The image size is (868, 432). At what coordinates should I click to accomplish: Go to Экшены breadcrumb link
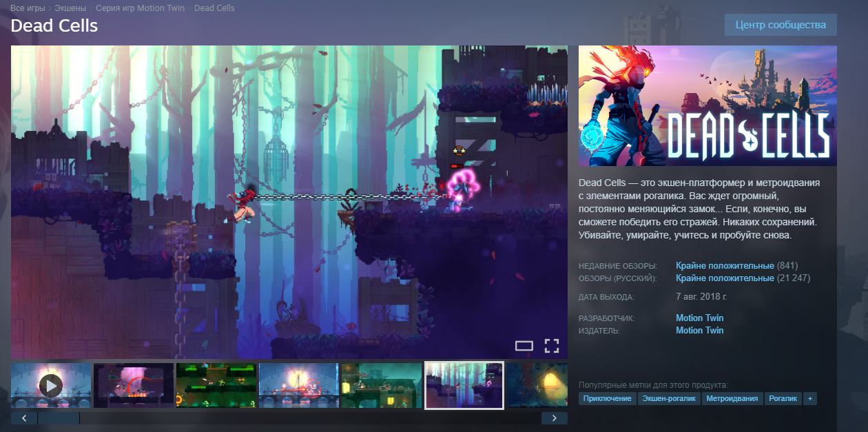(70, 8)
